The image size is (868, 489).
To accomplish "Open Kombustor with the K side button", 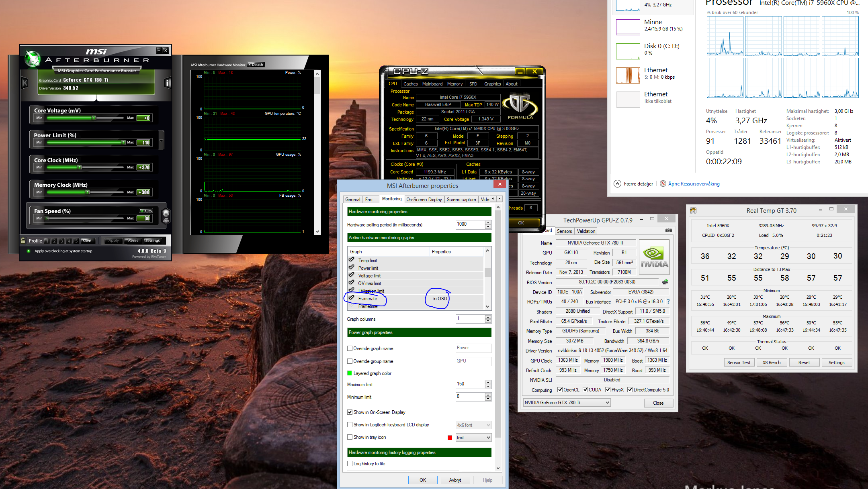I will click(x=25, y=83).
